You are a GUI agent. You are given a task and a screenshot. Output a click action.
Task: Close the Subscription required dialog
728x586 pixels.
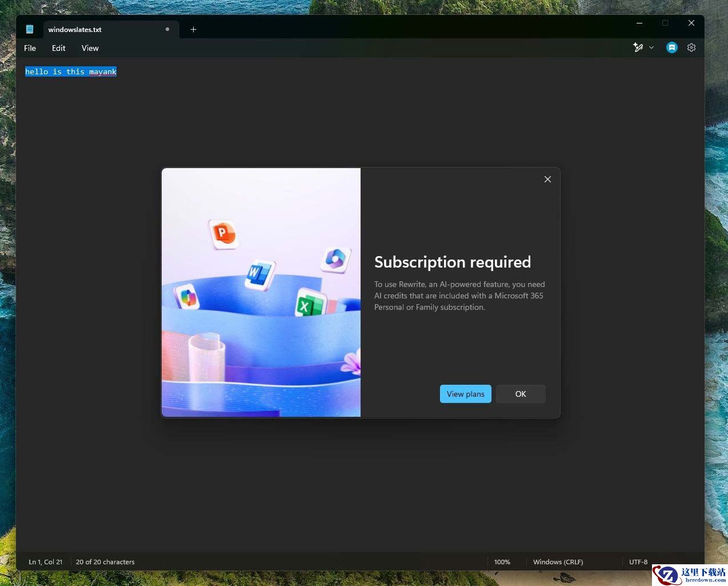(547, 180)
